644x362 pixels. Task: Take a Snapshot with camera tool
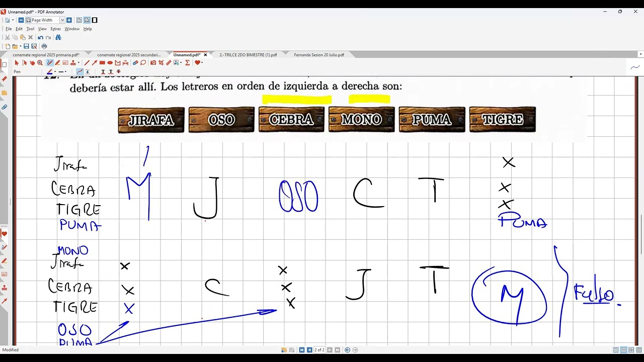pyautogui.click(x=153, y=63)
